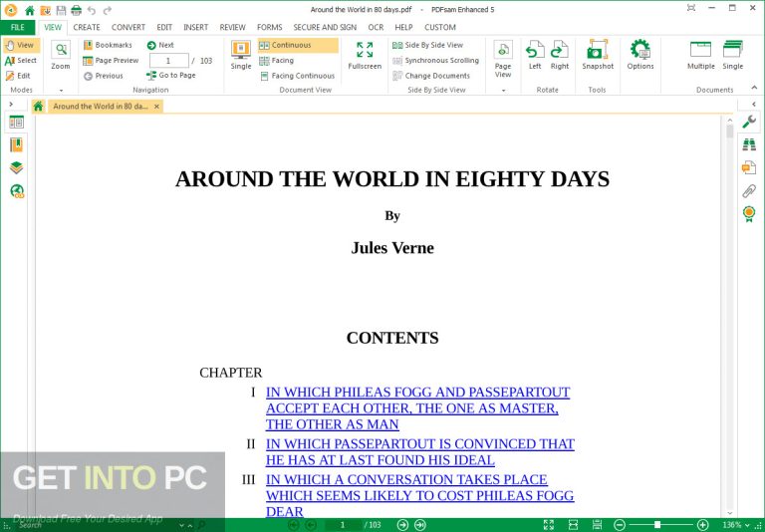765x532 pixels.
Task: Switch to Multiple documents mode
Action: point(700,55)
